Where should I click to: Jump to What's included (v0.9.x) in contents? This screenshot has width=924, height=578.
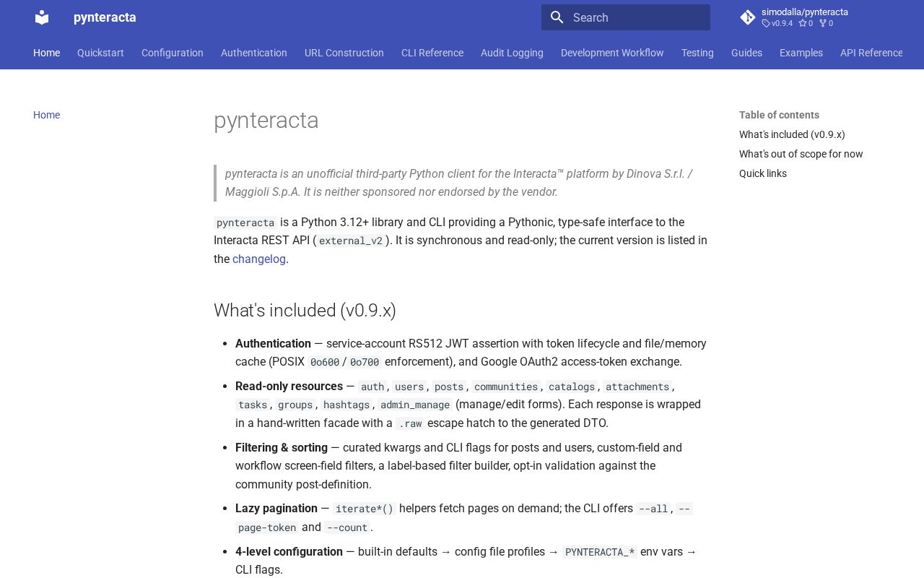[792, 134]
